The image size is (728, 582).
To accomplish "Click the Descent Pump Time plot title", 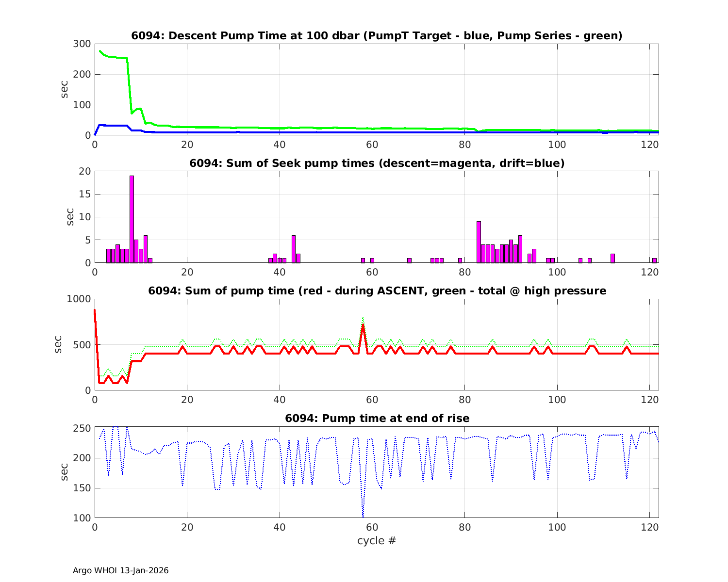I will point(377,35).
